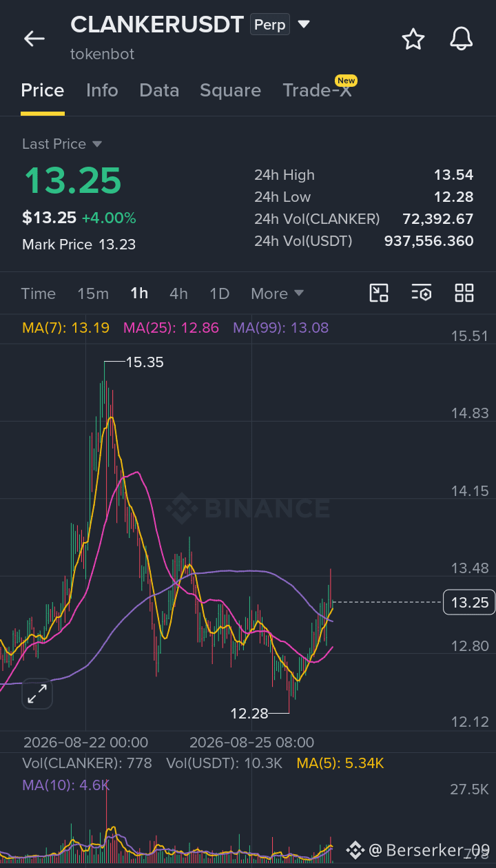
Task: Open the four-square grid layout icon
Action: pos(464,293)
